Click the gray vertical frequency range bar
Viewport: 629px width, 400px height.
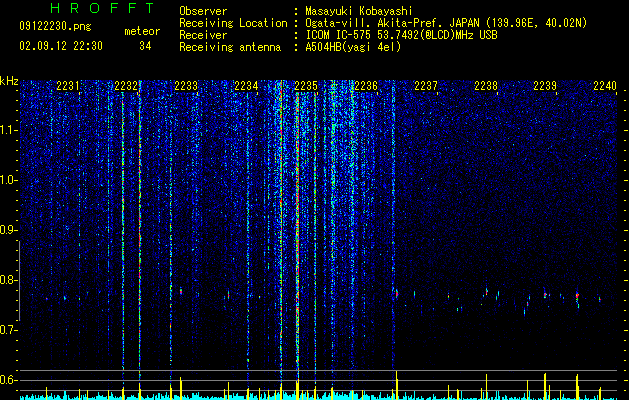pyautogui.click(x=20, y=281)
